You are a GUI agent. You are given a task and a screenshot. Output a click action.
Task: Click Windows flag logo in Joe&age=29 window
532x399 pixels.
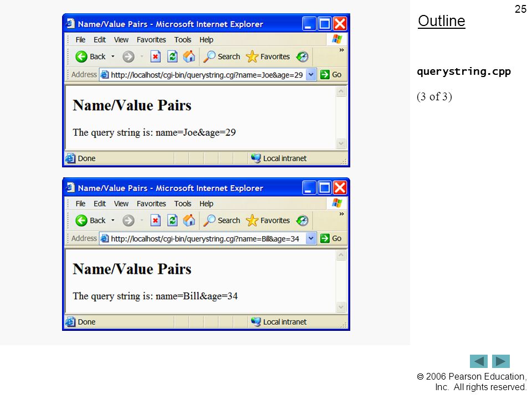[x=337, y=39]
